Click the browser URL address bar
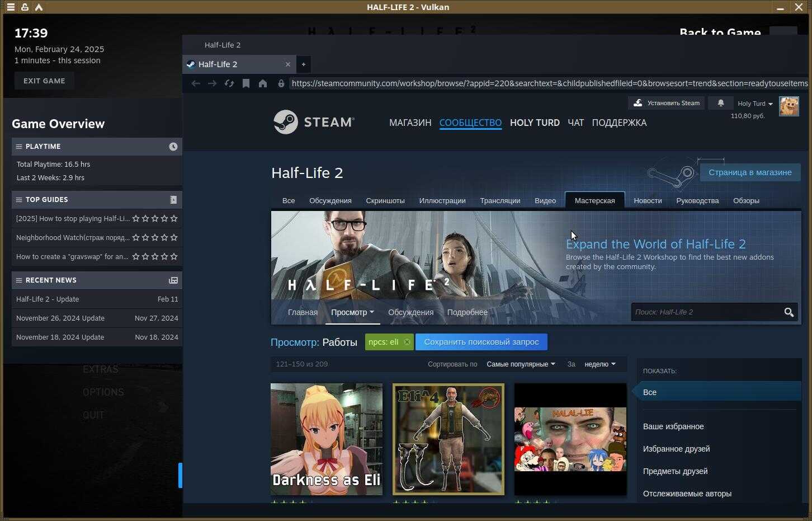 coord(549,83)
